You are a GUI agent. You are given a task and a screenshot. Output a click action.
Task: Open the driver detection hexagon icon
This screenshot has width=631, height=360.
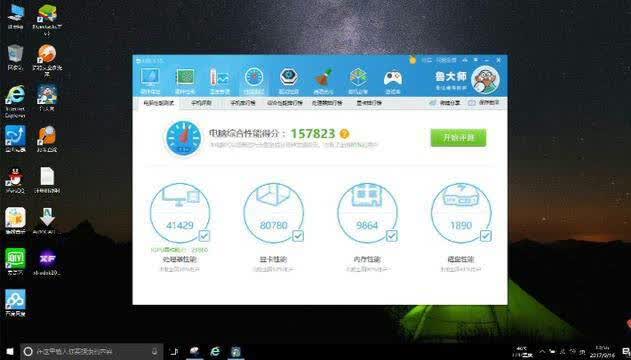point(289,80)
